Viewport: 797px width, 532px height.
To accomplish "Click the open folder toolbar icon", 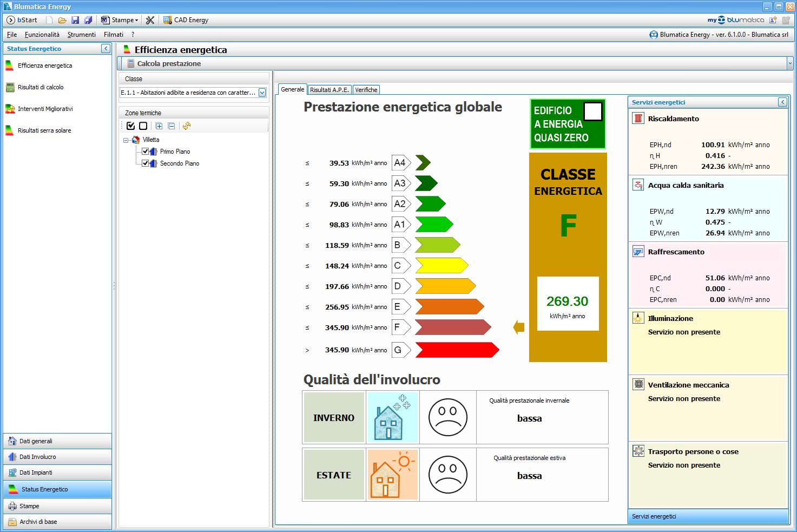I will [62, 20].
